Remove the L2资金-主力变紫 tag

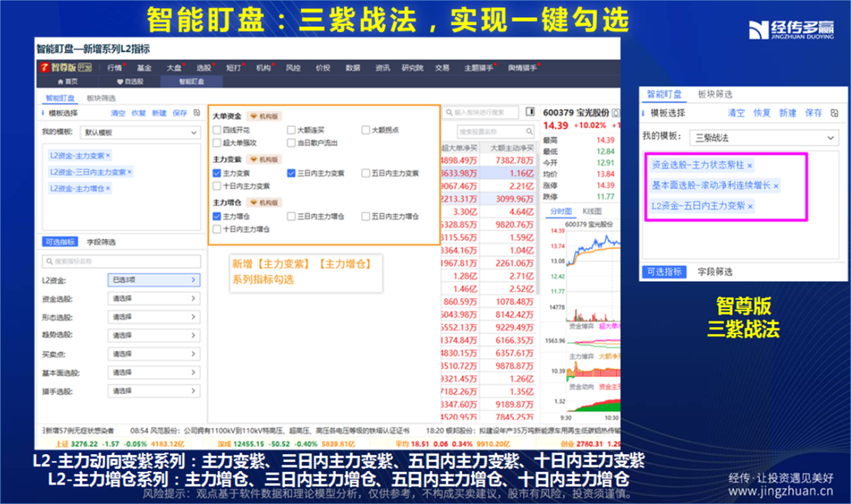point(108,156)
